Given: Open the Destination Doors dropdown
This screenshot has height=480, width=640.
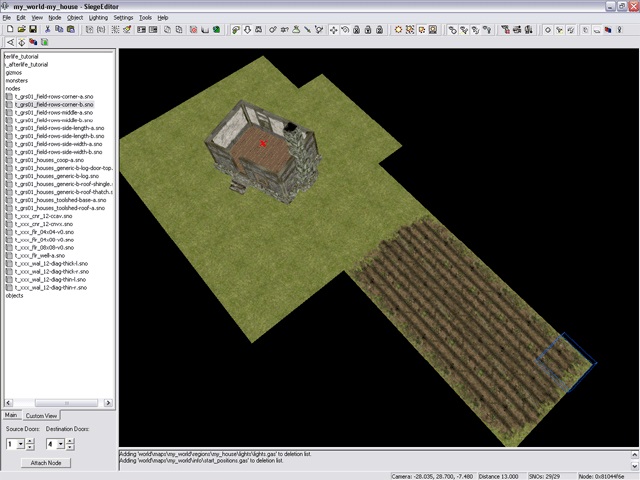Looking at the screenshot, I should tap(60, 444).
